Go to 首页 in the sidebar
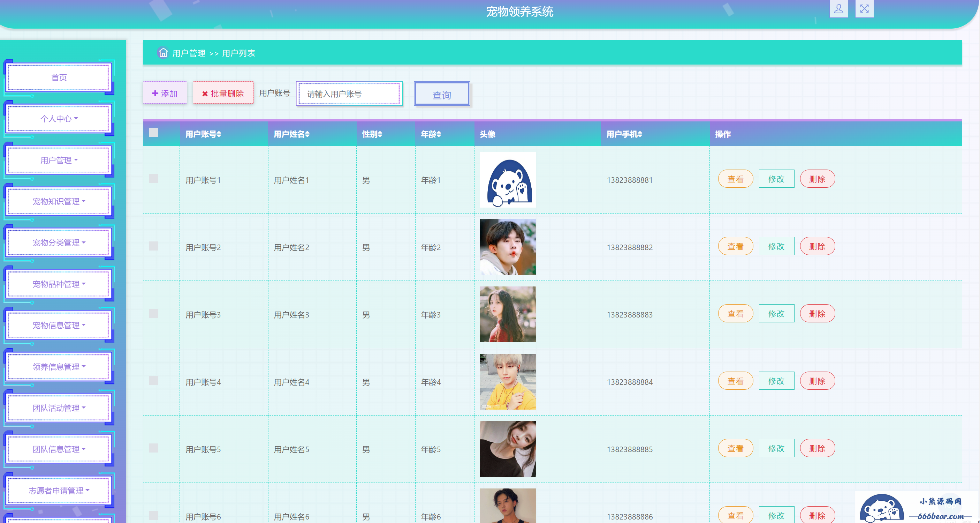Image resolution: width=980 pixels, height=523 pixels. click(59, 78)
